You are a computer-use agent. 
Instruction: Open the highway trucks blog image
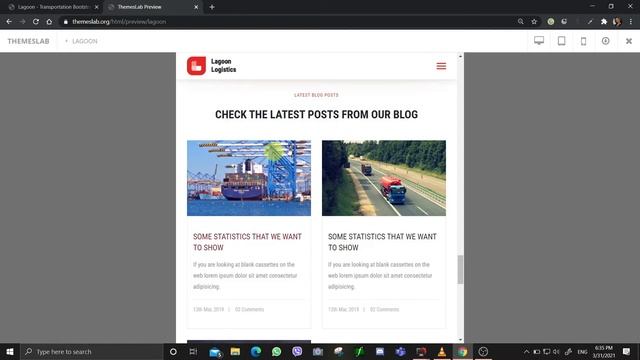tap(384, 178)
